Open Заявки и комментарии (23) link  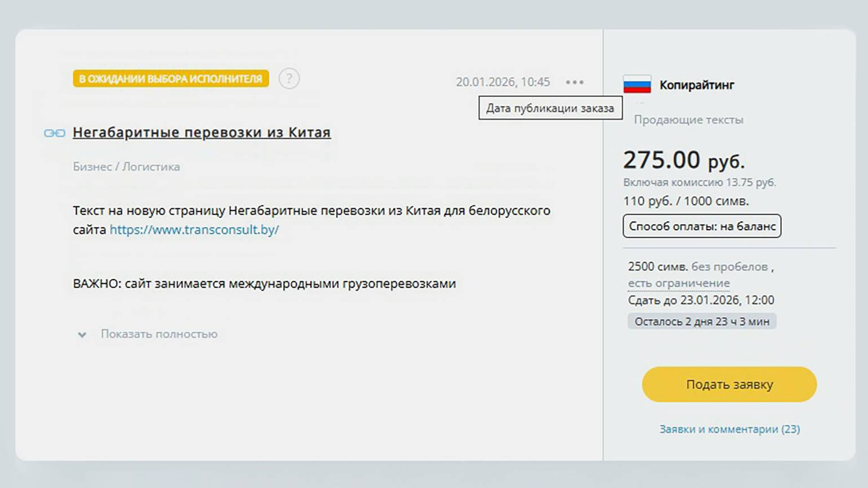pos(729,429)
